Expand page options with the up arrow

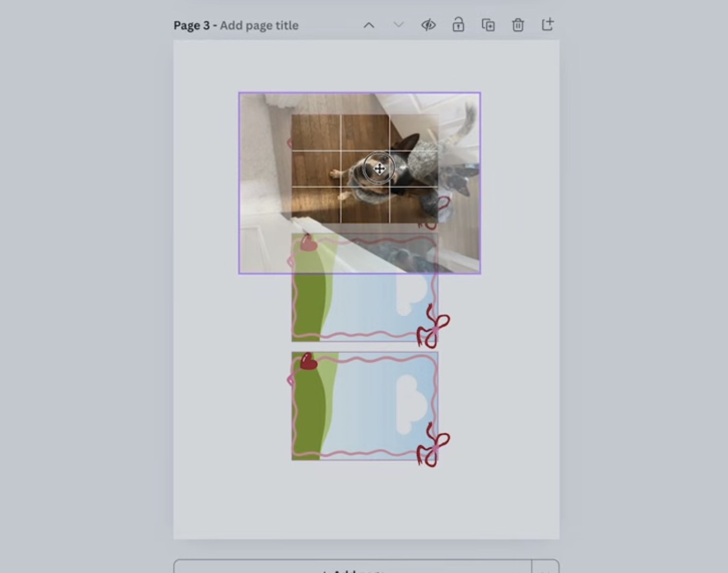[369, 25]
